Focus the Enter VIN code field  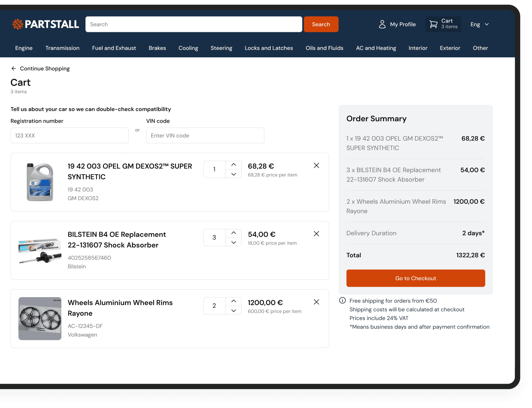[205, 135]
